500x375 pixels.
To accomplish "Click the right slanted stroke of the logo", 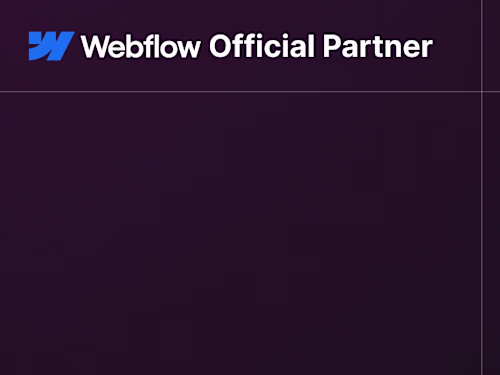I will pyautogui.click(x=65, y=46).
